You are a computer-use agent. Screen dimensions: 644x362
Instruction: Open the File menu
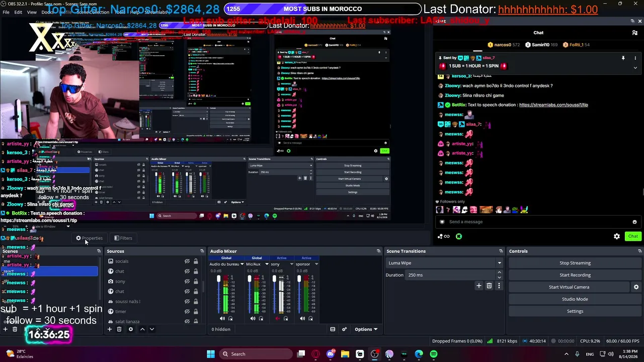pos(6,12)
